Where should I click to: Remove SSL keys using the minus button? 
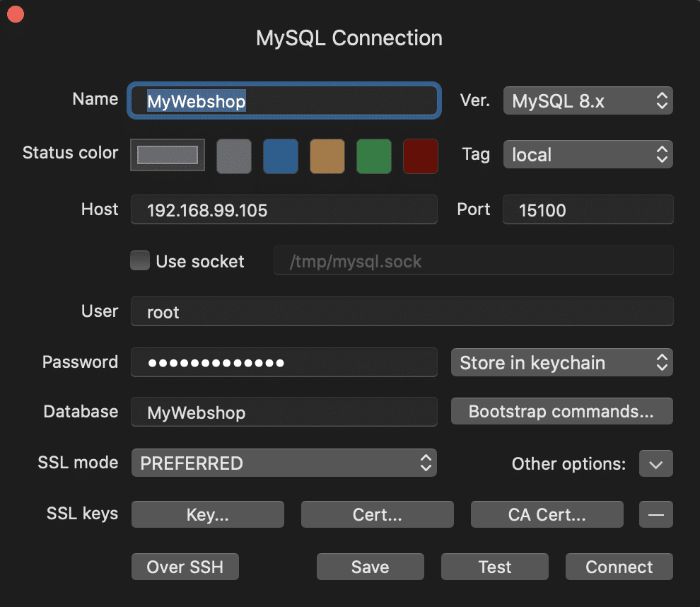tap(655, 514)
